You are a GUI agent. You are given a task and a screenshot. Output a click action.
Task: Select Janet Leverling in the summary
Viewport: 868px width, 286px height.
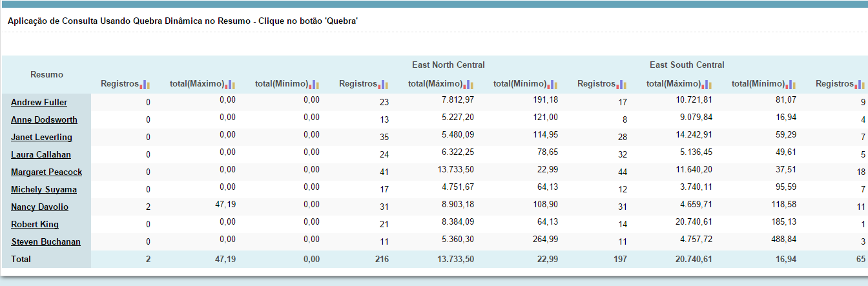click(x=41, y=138)
